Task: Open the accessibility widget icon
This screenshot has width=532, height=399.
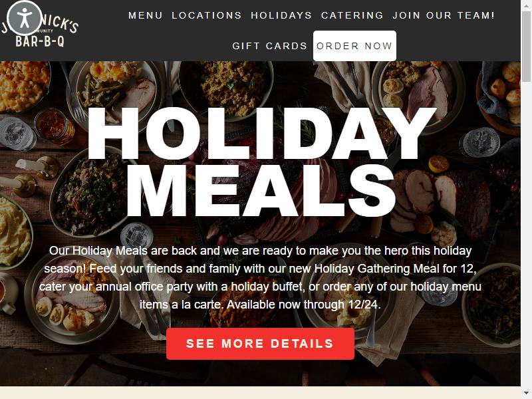Action: [x=25, y=19]
